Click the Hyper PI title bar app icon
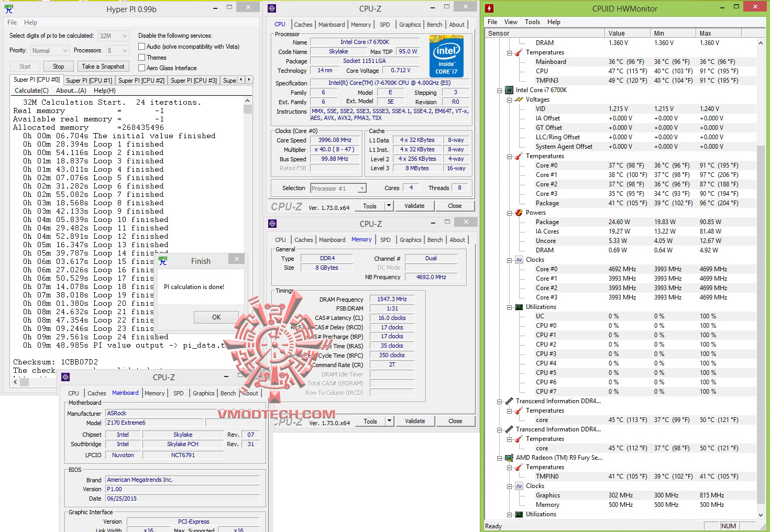 [9, 9]
